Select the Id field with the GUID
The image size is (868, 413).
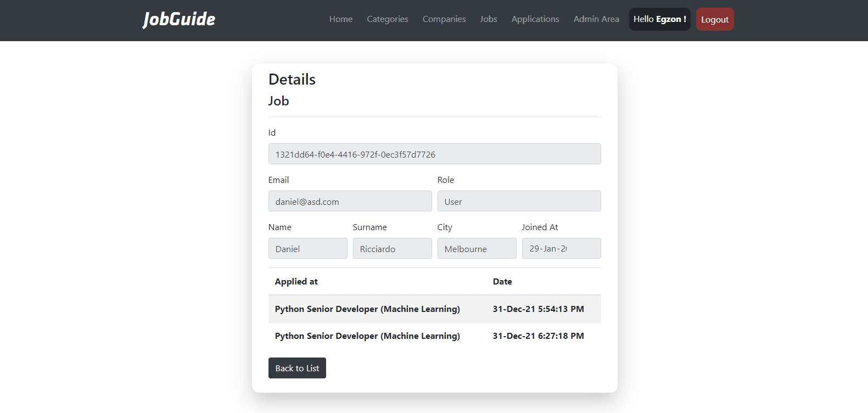[434, 154]
